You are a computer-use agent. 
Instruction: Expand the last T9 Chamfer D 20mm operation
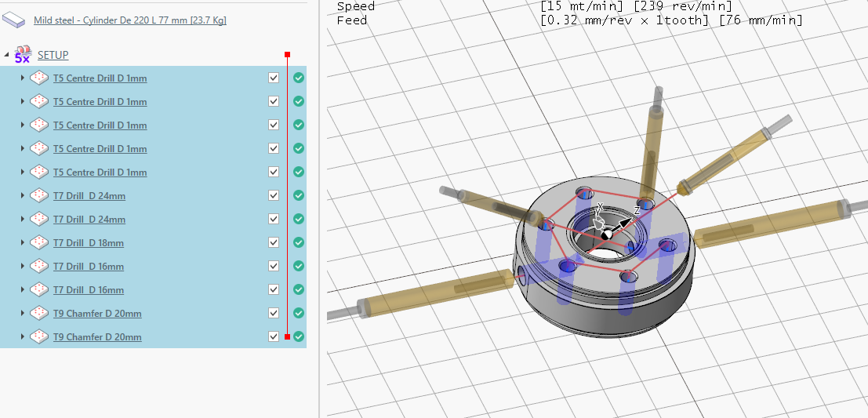(x=23, y=337)
